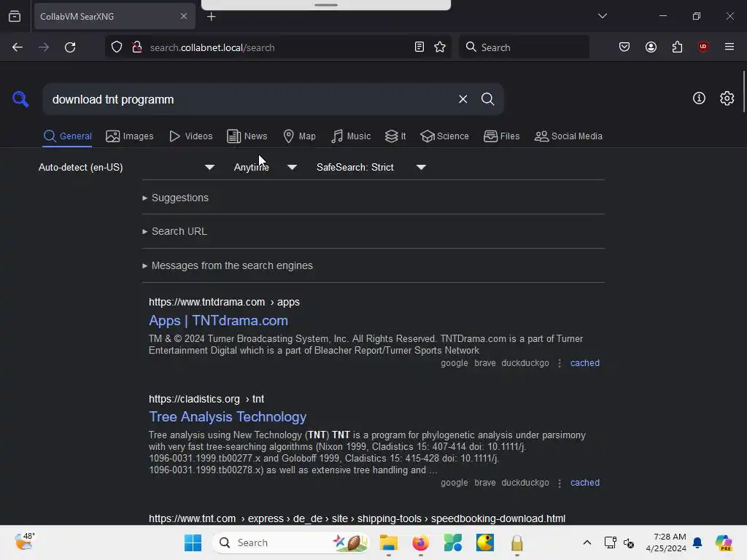Open the Anytime time range dropdown
This screenshot has height=560, width=747.
coord(266,167)
